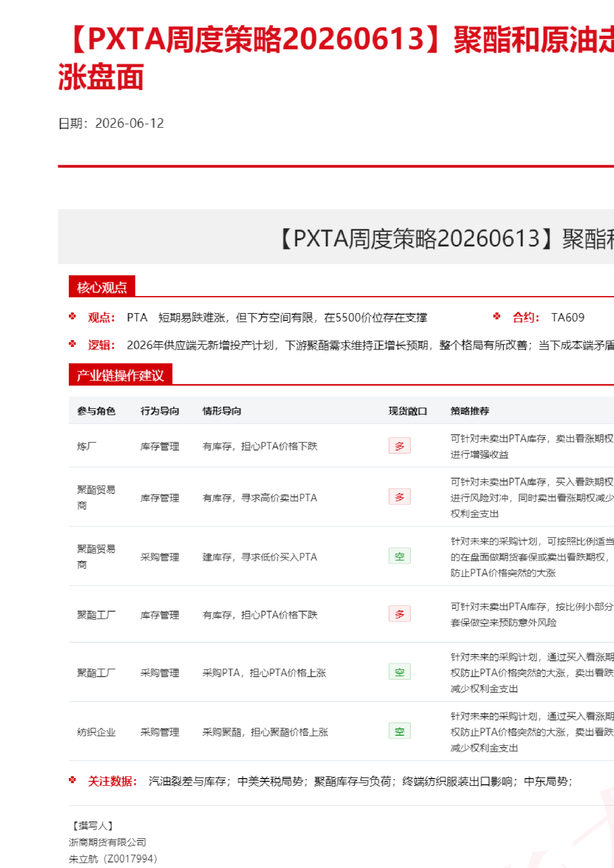Click strategy text 套保做空来预防意外风险
Viewport: 614px width, 868px height.
(503, 623)
